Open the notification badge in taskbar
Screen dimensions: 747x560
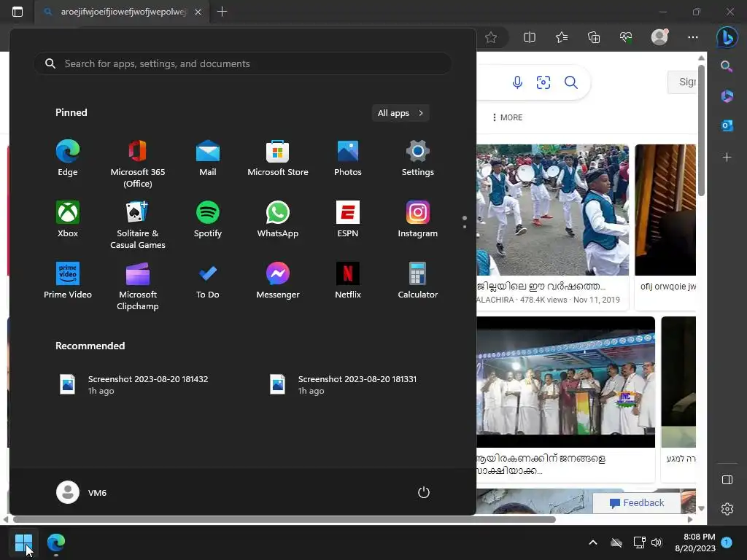(727, 542)
